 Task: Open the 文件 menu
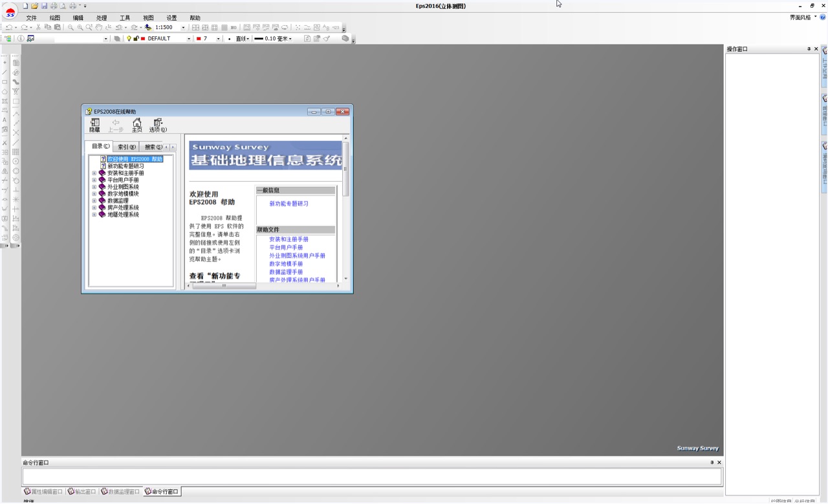click(x=32, y=18)
